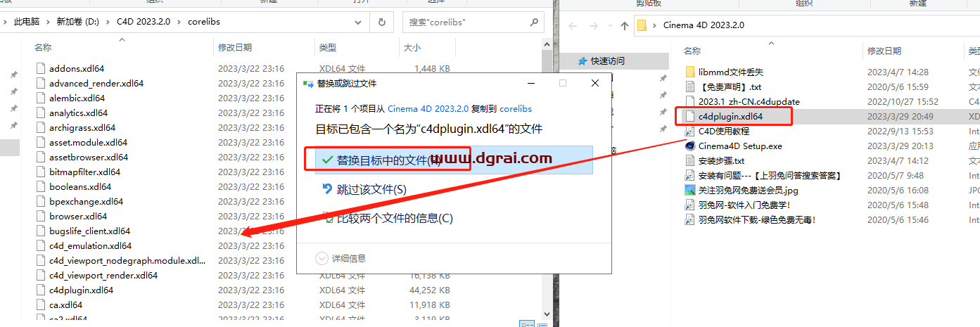980x327 pixels.
Task: Select the libmmd文件丢失 folder icon
Action: (690, 72)
